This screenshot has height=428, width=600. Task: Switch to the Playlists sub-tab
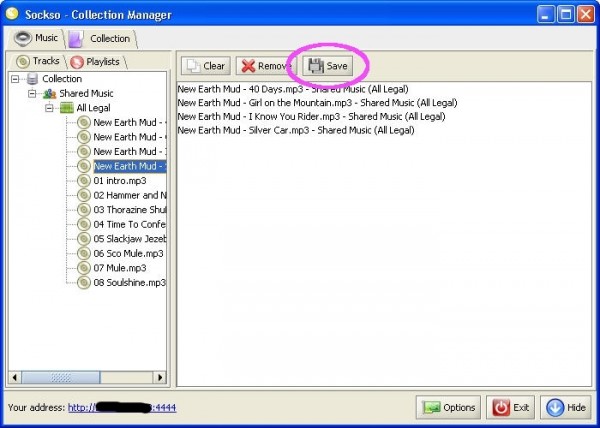[96, 62]
